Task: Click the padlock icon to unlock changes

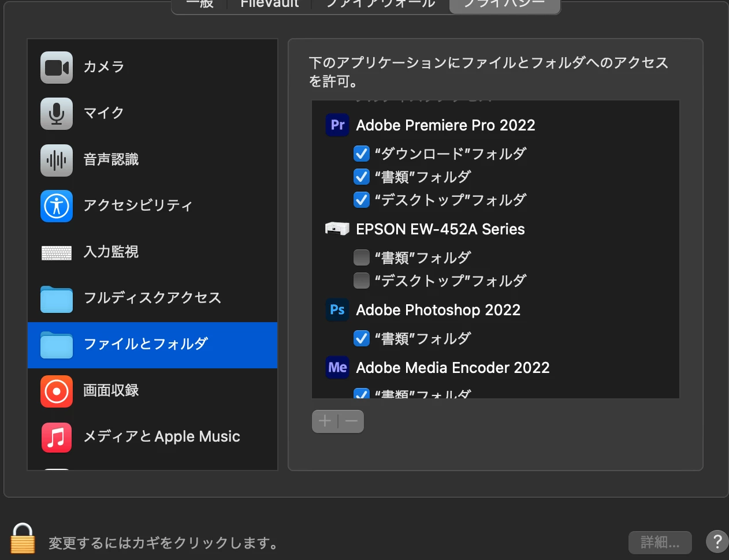Action: tap(23, 538)
